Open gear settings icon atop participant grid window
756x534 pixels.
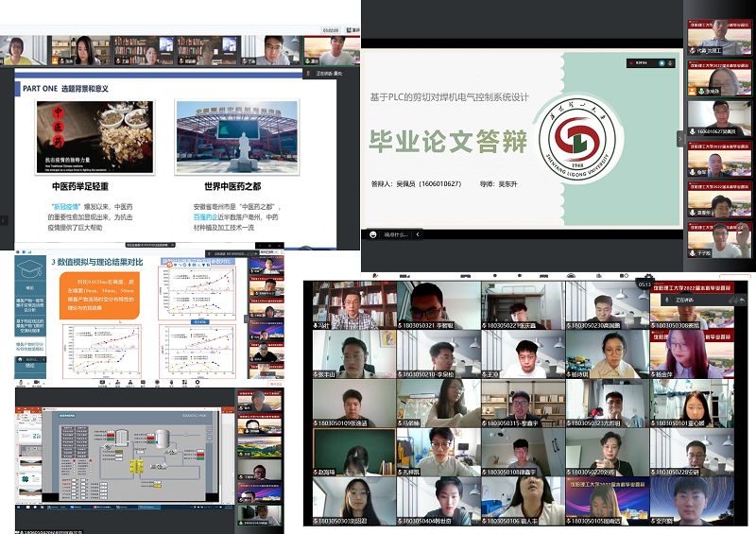(648, 276)
